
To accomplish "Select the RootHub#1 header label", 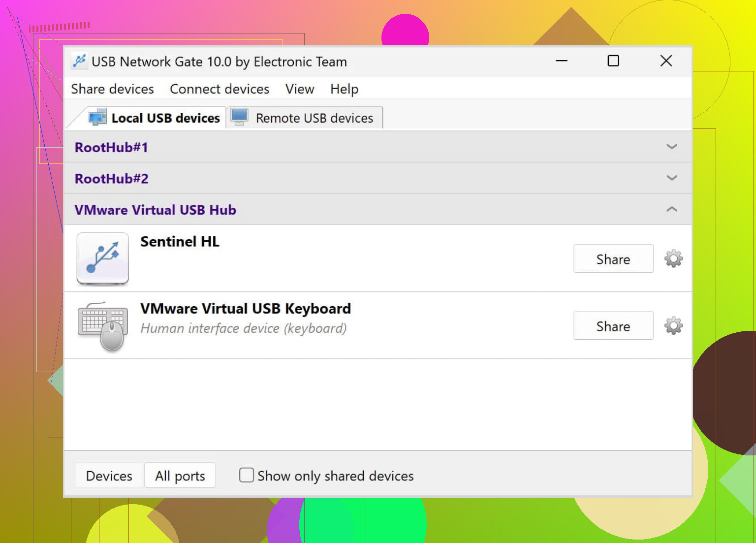I will pos(111,147).
